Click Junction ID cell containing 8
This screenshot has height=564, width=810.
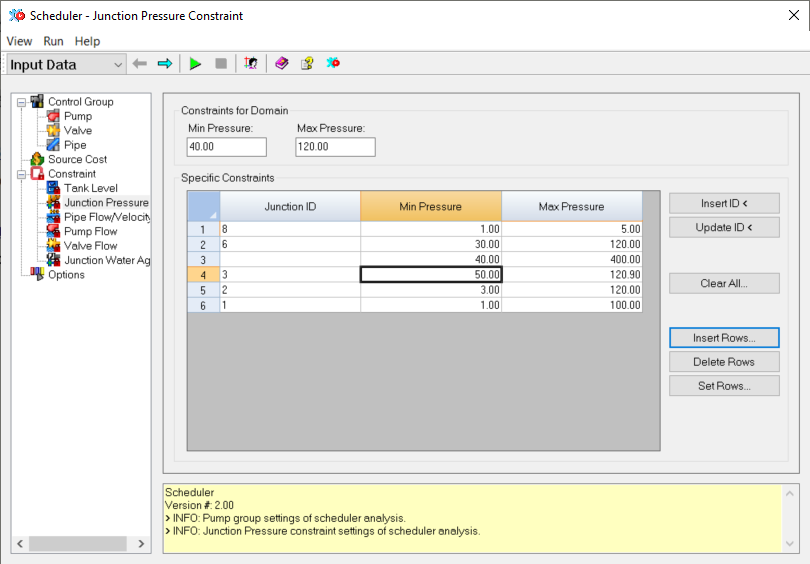coord(290,229)
